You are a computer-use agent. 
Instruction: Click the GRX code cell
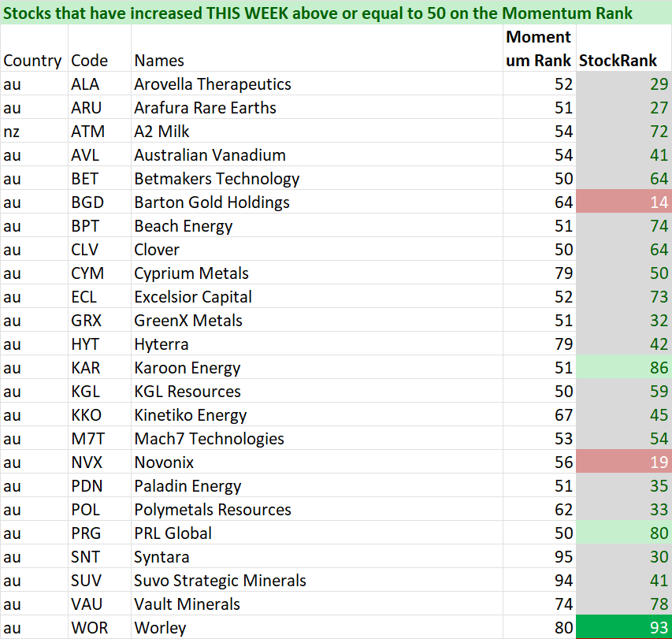click(99, 320)
